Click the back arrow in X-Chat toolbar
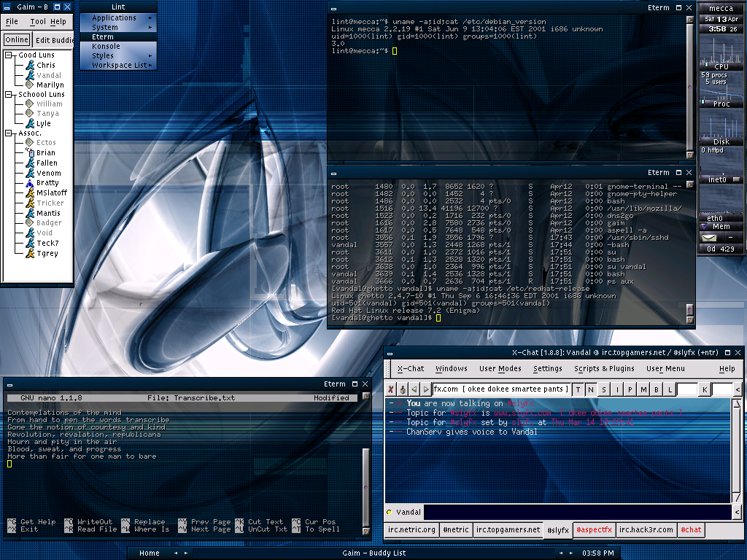This screenshot has height=560, width=747. tap(414, 389)
